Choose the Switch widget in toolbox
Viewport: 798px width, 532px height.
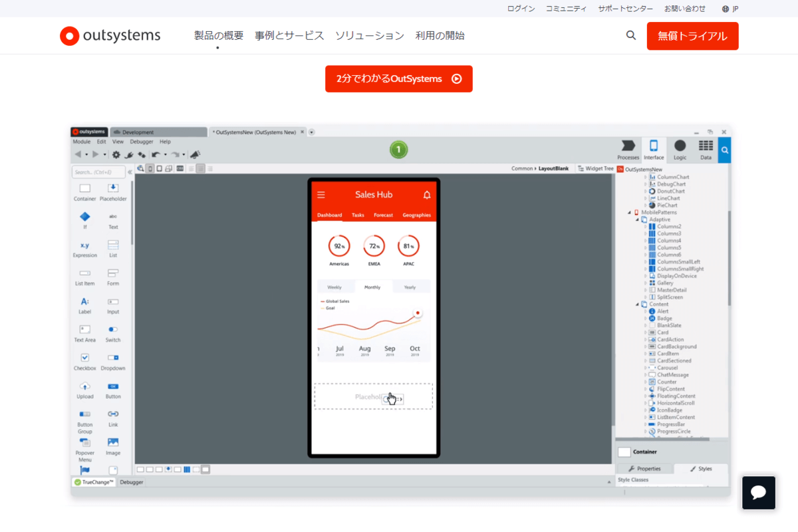pyautogui.click(x=113, y=334)
